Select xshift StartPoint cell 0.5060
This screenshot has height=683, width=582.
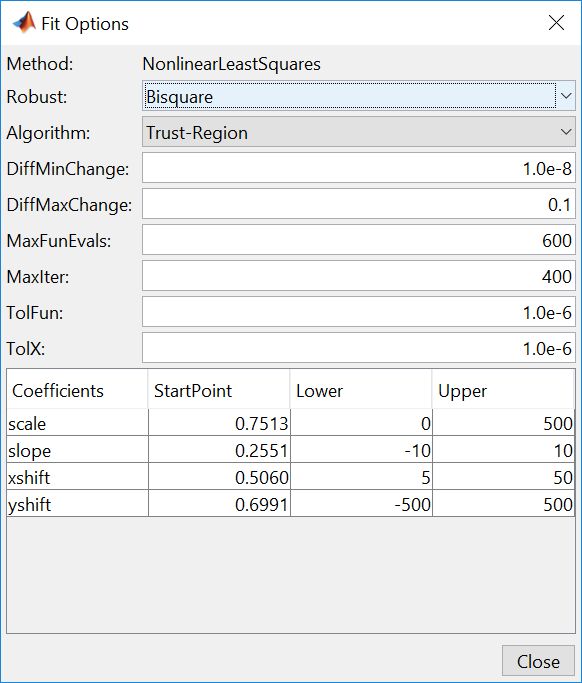coord(219,477)
